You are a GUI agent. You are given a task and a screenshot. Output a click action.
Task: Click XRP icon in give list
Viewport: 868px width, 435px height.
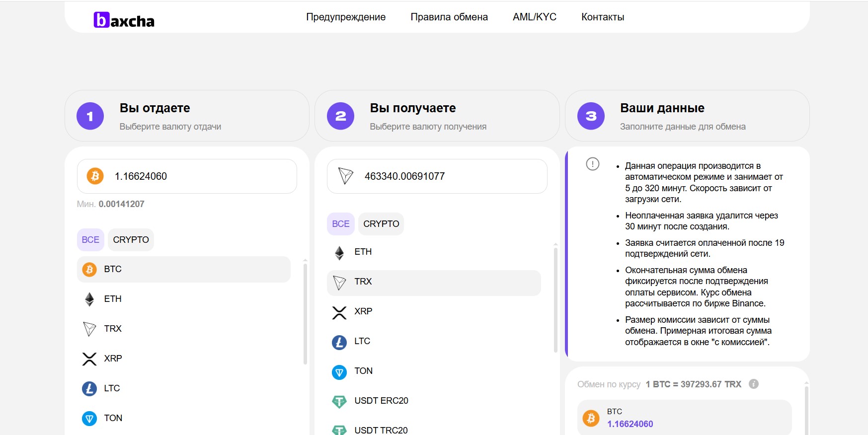[89, 359]
